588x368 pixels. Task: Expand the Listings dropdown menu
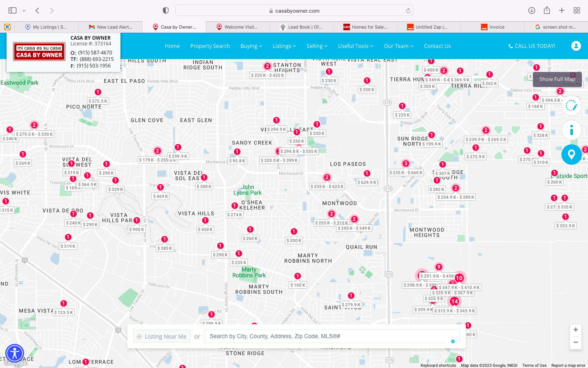click(284, 46)
